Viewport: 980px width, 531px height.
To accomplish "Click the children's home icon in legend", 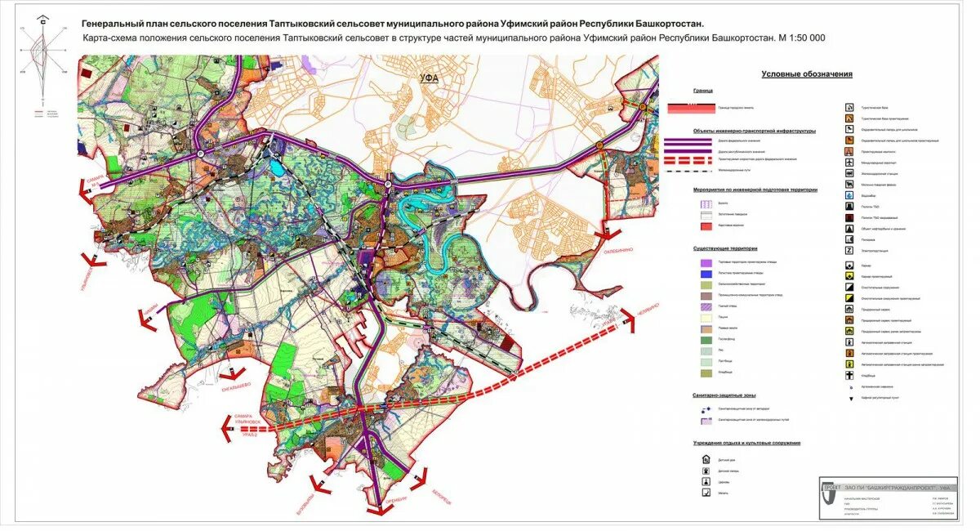I will (x=706, y=460).
